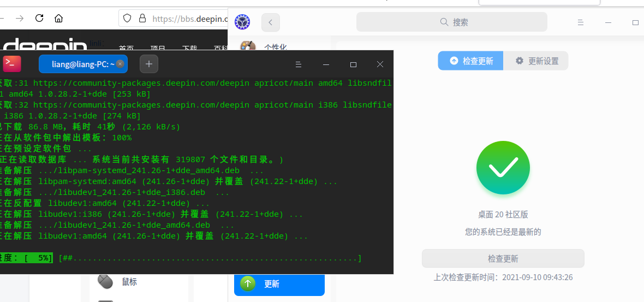Screen dimensions: 644x302
Task: Click the 您的系统已经是最新的 message
Action: click(503, 232)
